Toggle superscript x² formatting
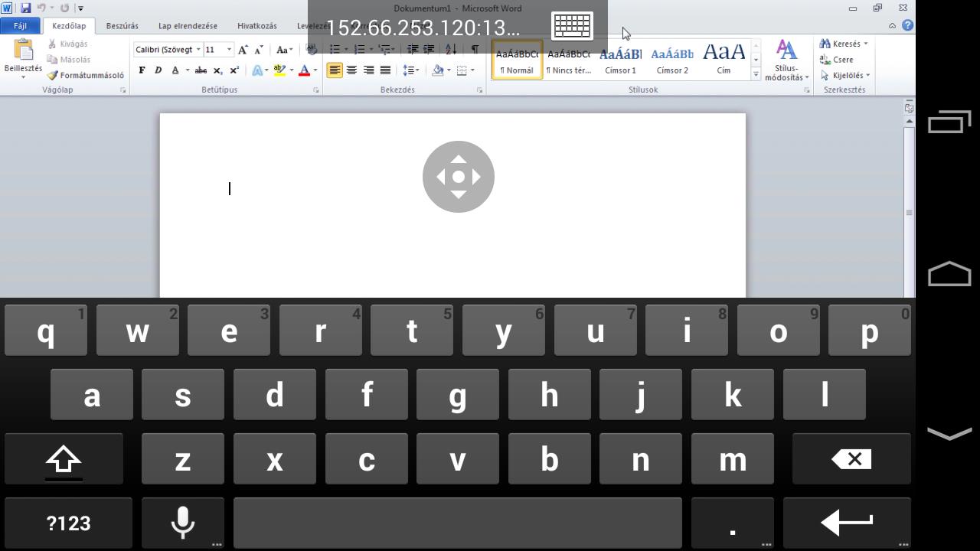Viewport: 980px width, 551px height. (x=234, y=70)
